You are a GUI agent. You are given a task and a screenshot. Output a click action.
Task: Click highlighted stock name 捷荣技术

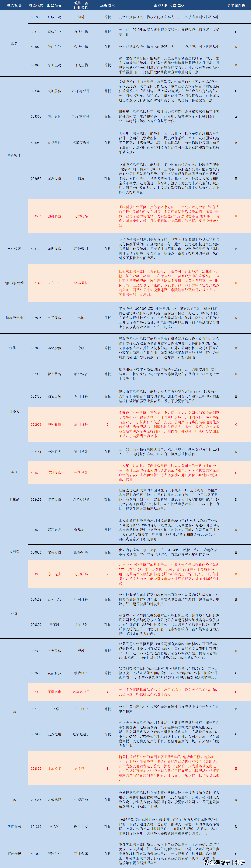coord(54,769)
